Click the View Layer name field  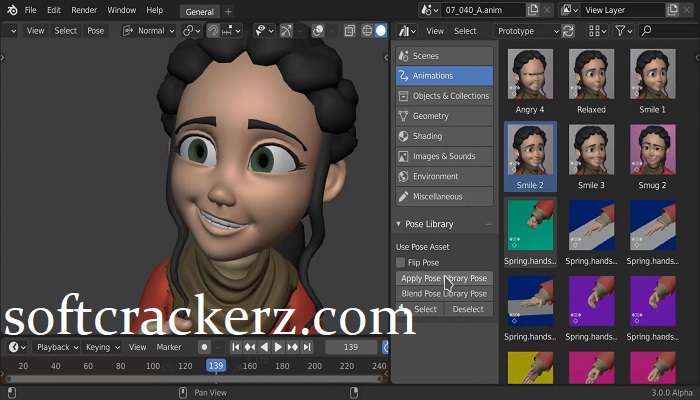(623, 10)
